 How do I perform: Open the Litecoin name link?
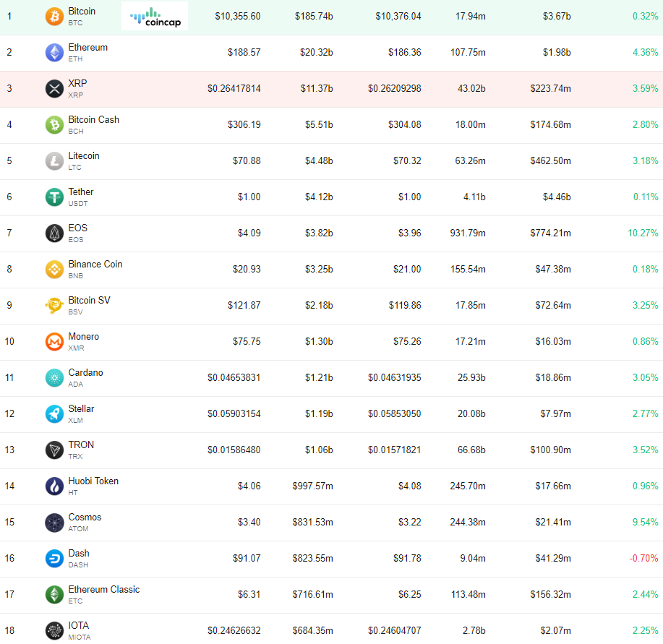point(84,156)
